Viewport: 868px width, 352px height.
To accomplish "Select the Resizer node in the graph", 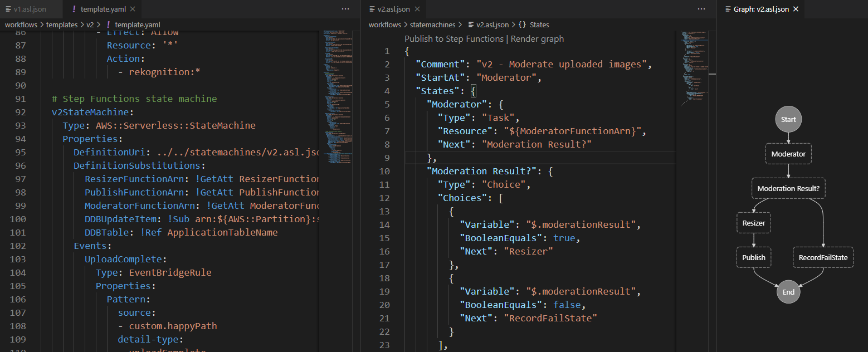I will (x=754, y=223).
